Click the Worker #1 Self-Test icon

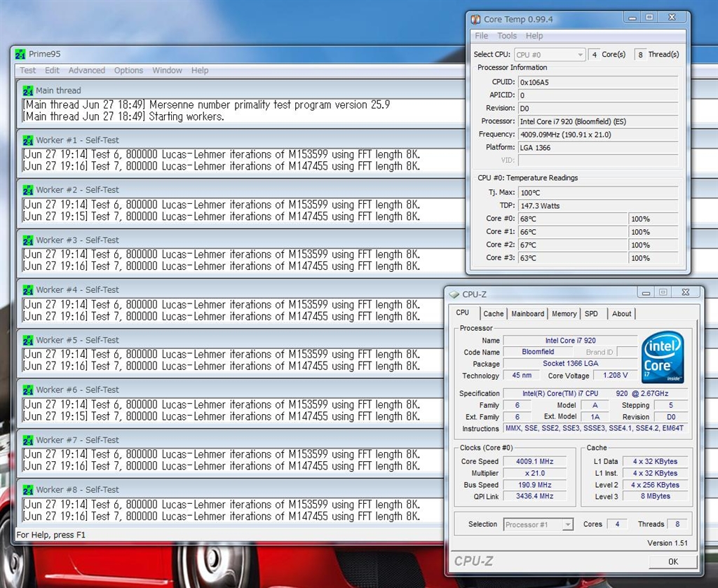tap(28, 140)
